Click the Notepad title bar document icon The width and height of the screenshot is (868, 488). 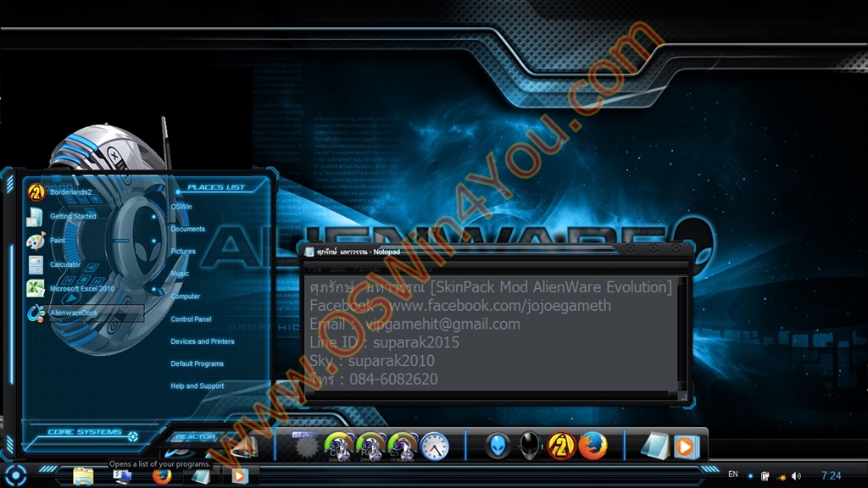[309, 252]
